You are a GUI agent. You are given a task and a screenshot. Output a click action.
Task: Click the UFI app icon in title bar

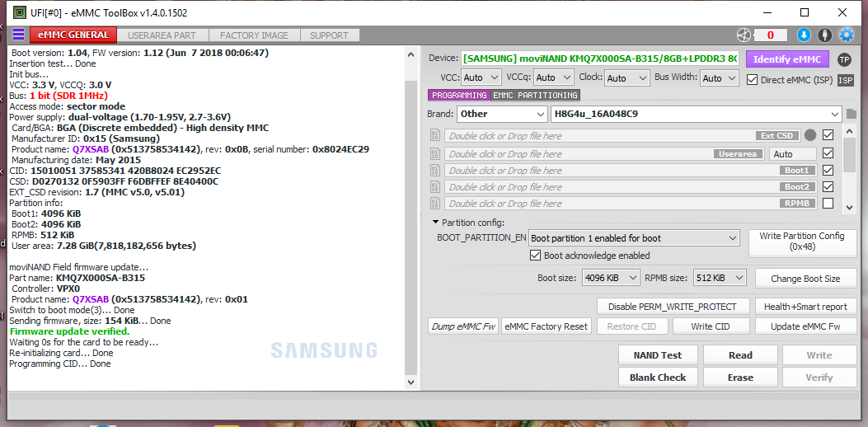pos(19,12)
